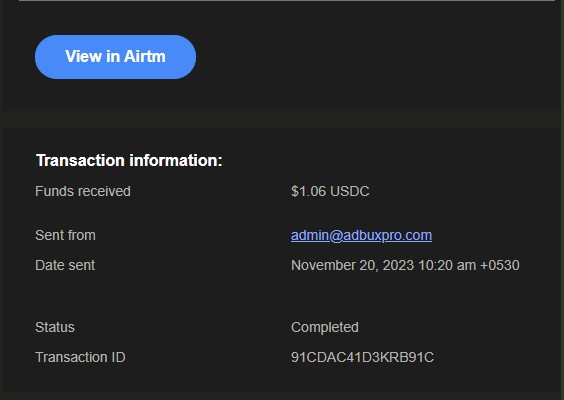Select the $1.06 amount text
Image resolution: width=564 pixels, height=400 pixels.
[x=309, y=191]
